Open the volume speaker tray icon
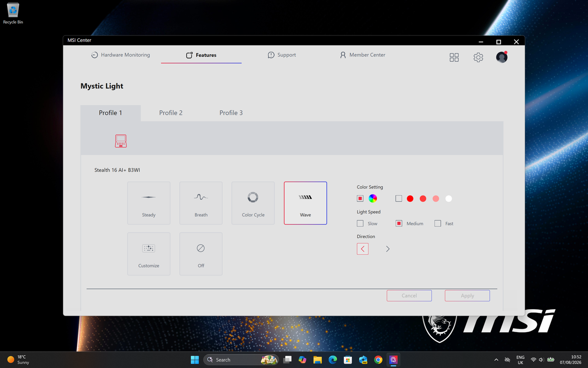This screenshot has height=368, width=588. 542,360
